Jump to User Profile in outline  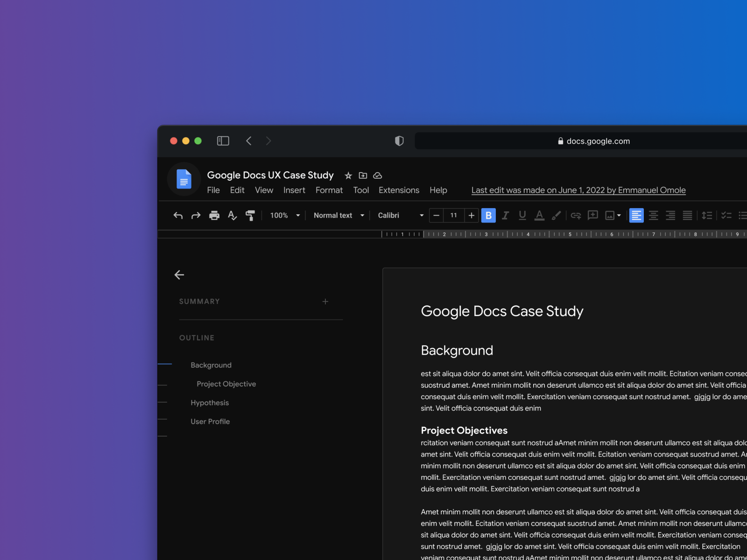[x=210, y=421]
